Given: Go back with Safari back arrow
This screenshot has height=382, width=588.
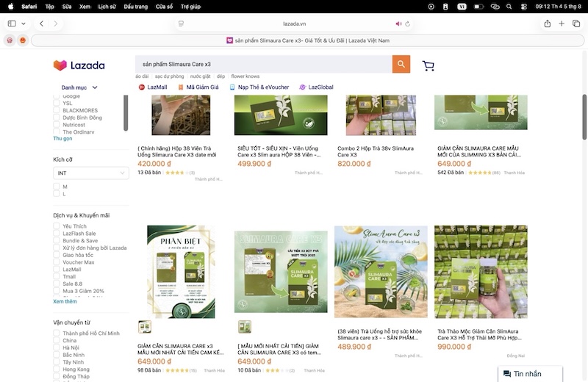Looking at the screenshot, I should tap(42, 24).
